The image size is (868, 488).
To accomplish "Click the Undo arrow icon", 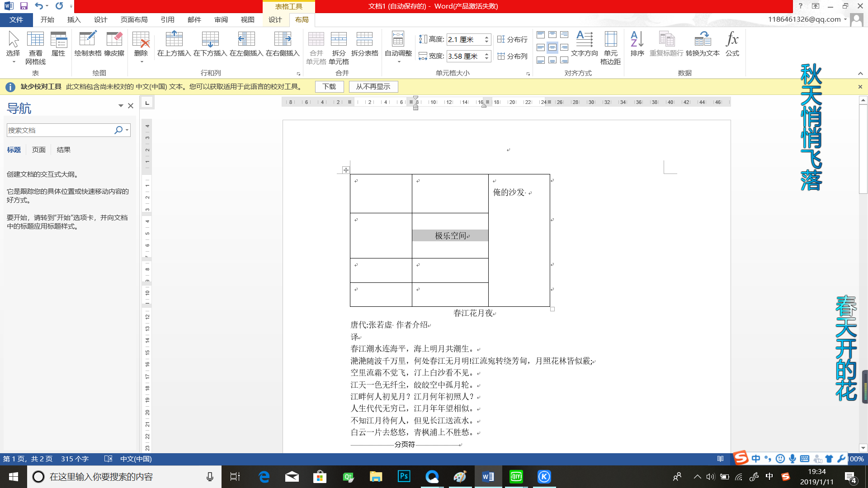I will click(x=39, y=6).
